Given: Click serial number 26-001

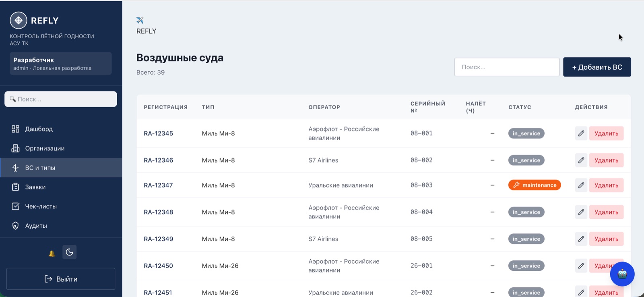Looking at the screenshot, I should 421,266.
